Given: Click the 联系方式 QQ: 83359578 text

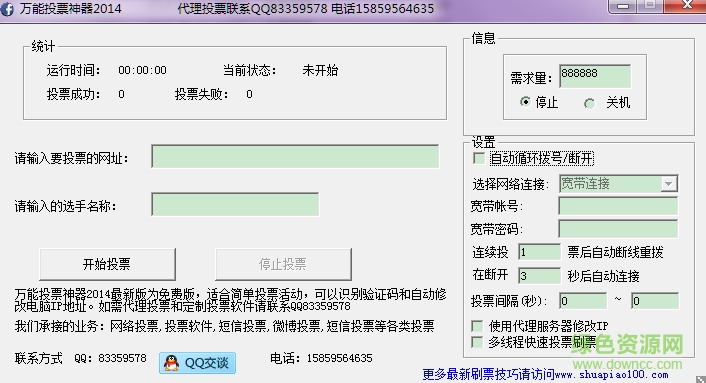Looking at the screenshot, I should click(x=81, y=358).
